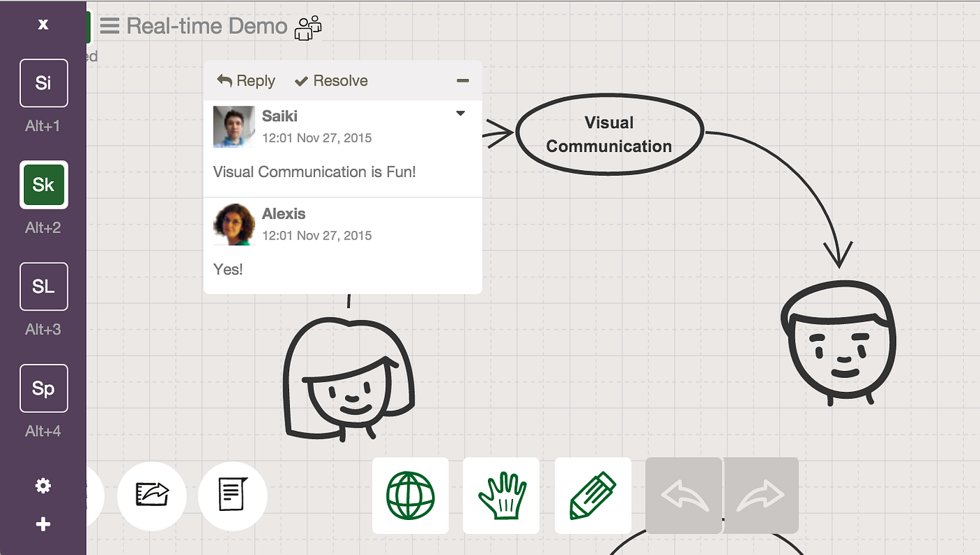Select the Hand pan tool

tap(501, 495)
